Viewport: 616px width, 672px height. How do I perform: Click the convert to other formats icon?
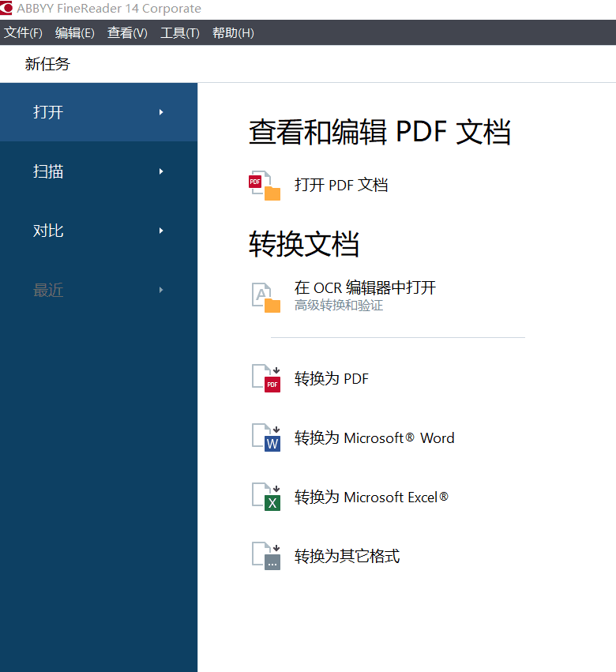coord(266,556)
